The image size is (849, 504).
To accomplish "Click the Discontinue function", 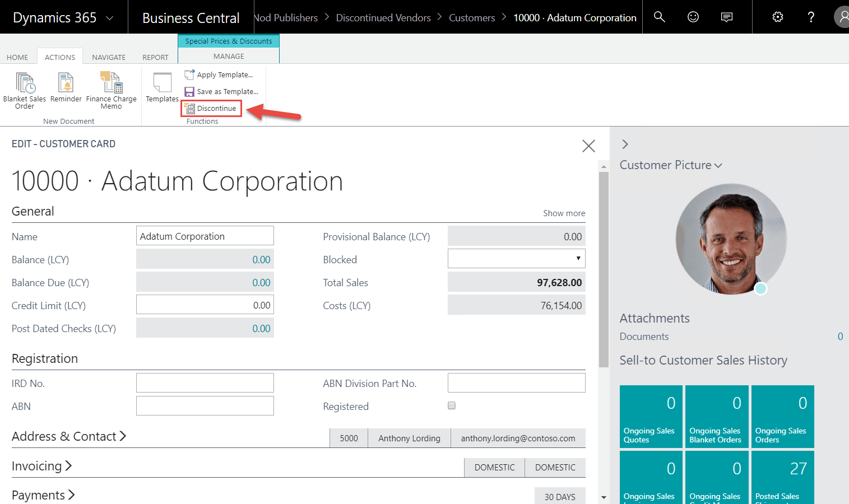I will (x=211, y=108).
